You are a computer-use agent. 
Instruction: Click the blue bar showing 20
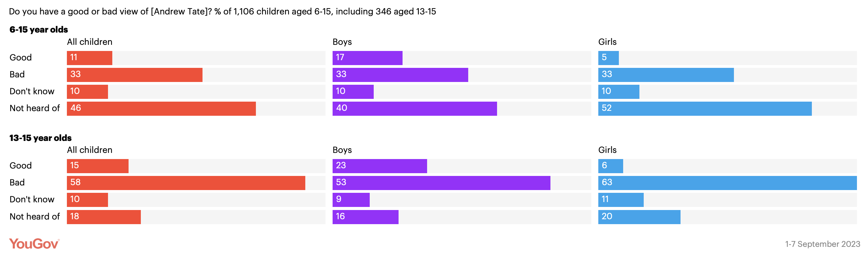(639, 217)
